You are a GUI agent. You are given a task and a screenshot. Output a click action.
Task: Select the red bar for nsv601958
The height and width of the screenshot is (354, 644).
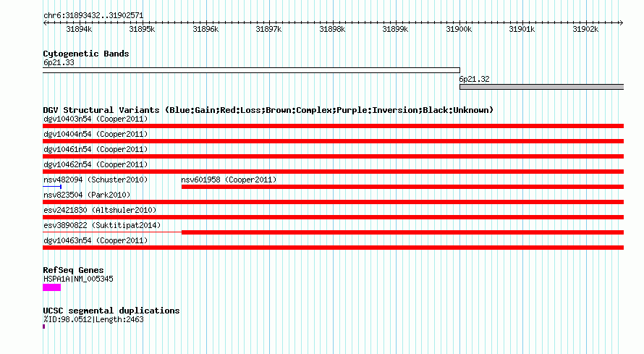click(402, 187)
